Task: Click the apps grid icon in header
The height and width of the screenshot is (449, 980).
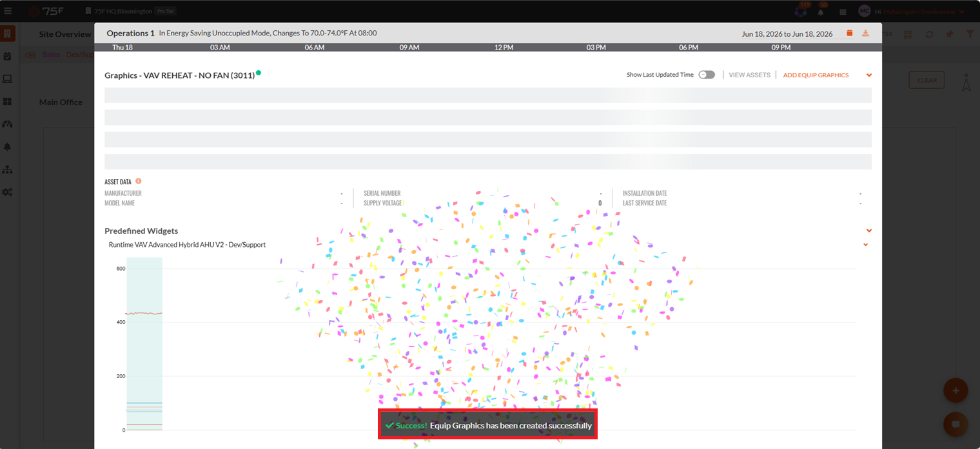Action: 843,12
